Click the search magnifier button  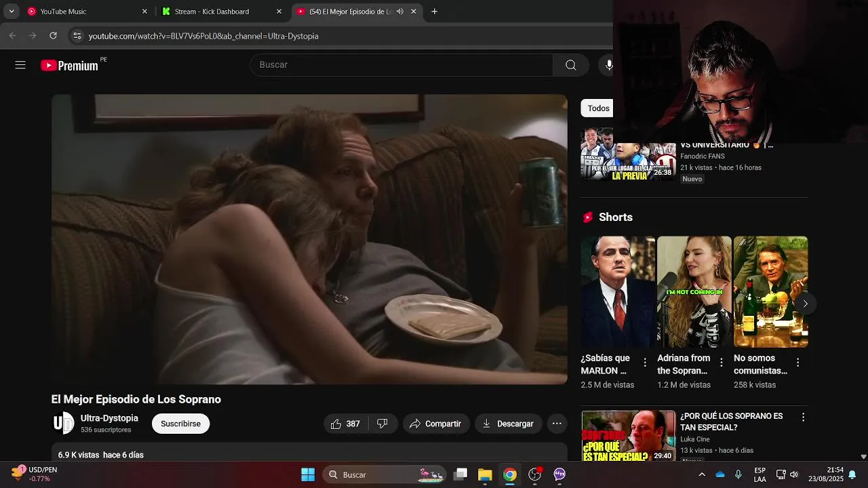point(571,65)
